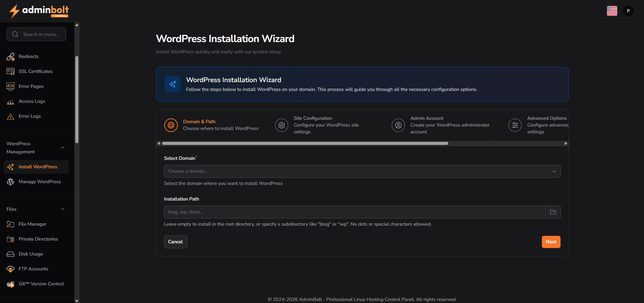
Task: Click the AdminBolt logo
Action: [39, 11]
